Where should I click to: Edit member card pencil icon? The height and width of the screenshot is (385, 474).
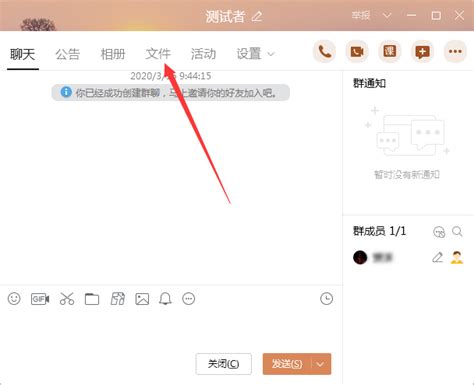437,257
